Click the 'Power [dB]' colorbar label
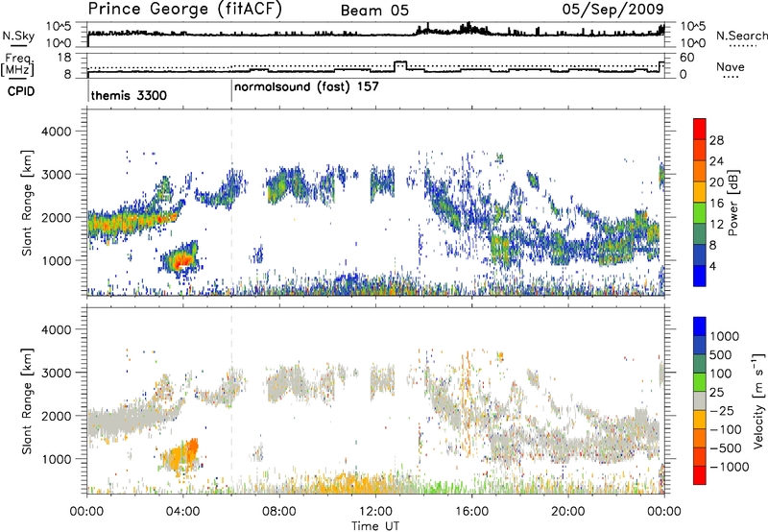Viewport: 768px width, 532px height. [x=732, y=203]
